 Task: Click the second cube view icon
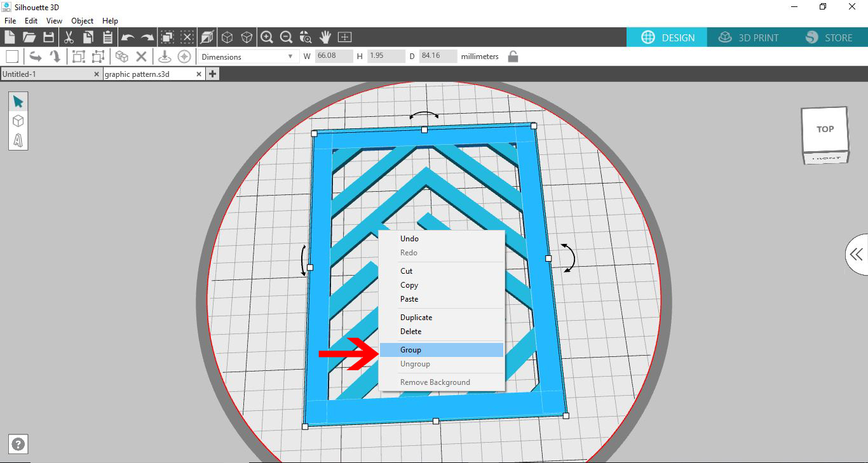[247, 37]
